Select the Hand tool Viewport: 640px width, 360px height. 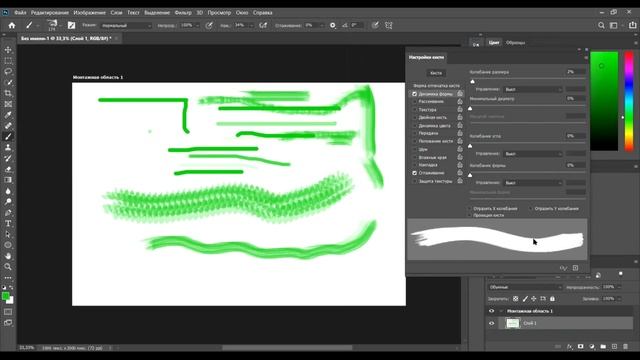point(8,256)
